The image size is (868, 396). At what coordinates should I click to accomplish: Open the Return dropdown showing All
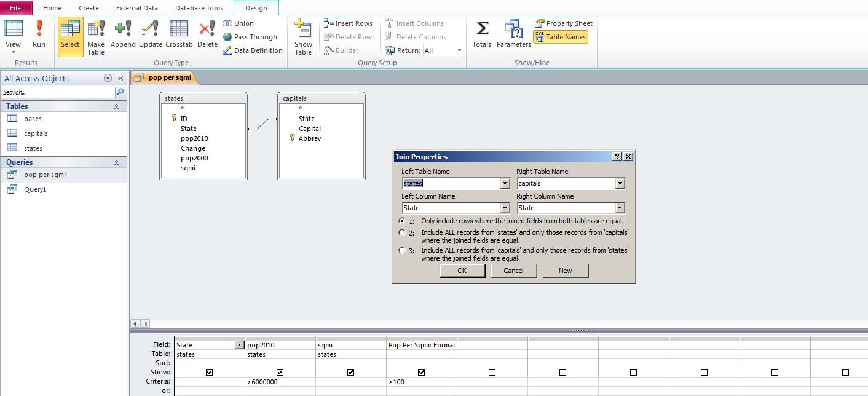(459, 50)
